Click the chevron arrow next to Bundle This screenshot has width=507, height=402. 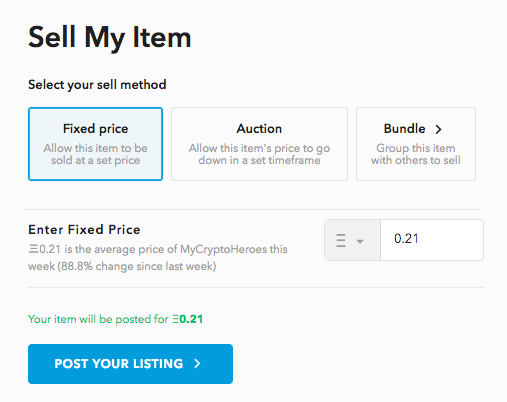439,129
